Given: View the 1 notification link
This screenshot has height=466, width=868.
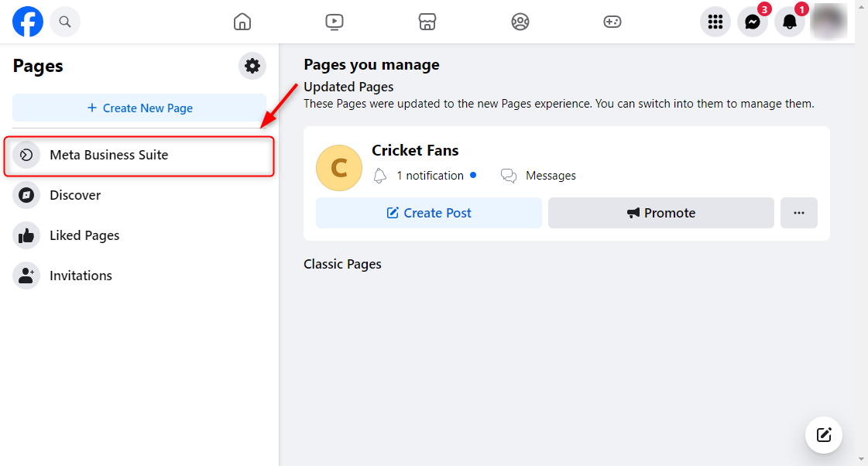Looking at the screenshot, I should tap(430, 176).
